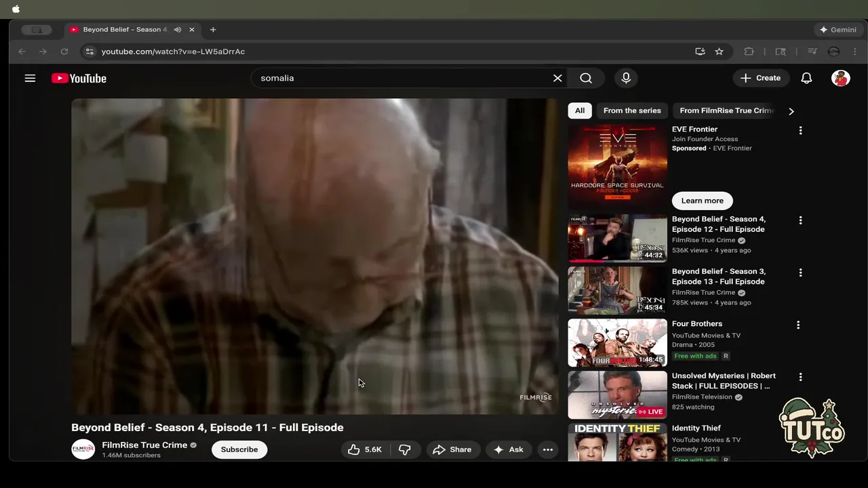This screenshot has height=488, width=868.
Task: Open the YouTube hamburger guide menu
Action: [x=30, y=78]
